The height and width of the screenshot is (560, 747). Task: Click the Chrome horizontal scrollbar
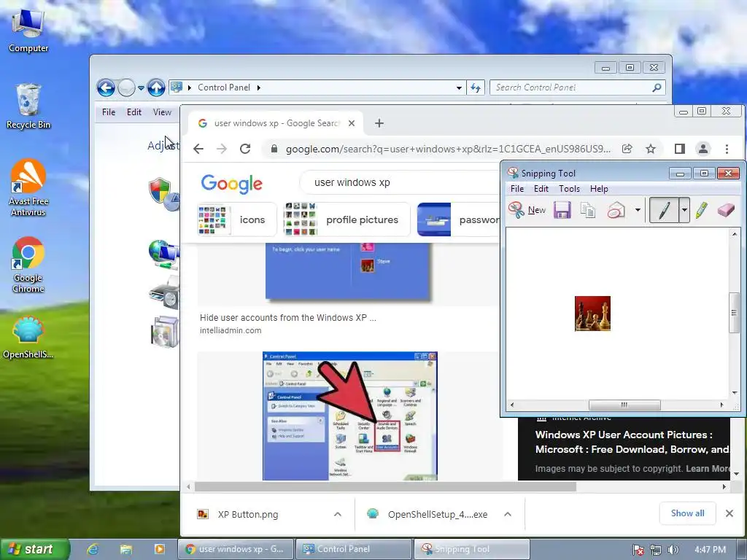click(385, 486)
